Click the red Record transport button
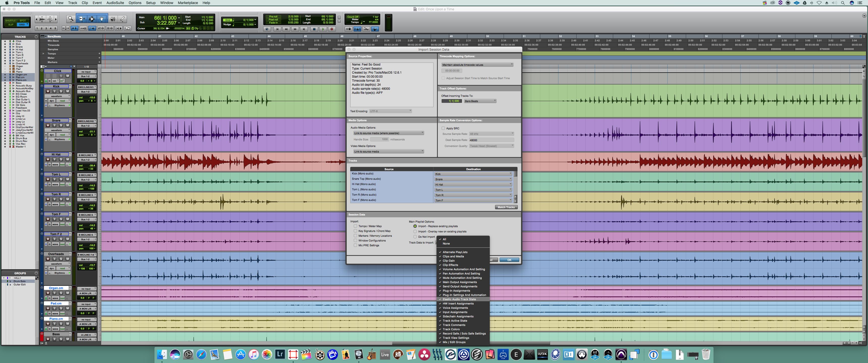Viewport: 868px width, 363px height. coord(332,29)
